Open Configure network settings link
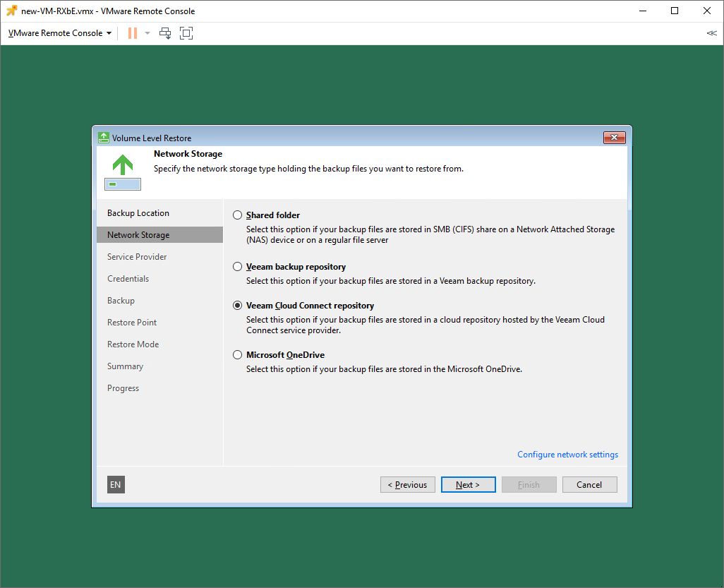Screen dimensions: 724x588 pyautogui.click(x=567, y=455)
